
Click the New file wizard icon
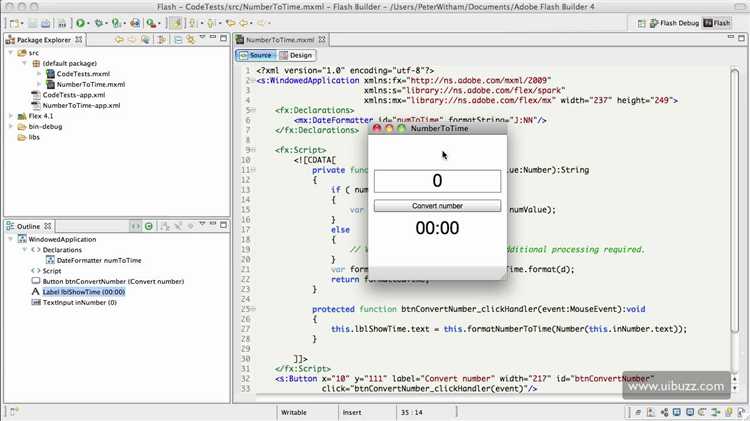click(x=11, y=23)
